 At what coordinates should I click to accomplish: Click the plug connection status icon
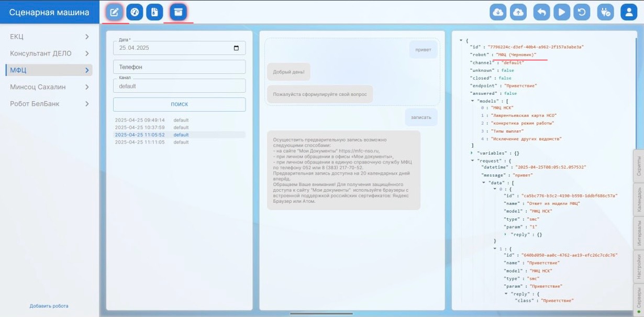606,12
